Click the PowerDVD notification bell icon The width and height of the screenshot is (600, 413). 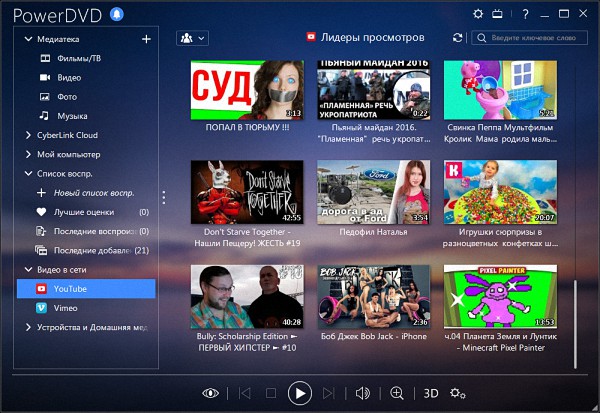(x=117, y=14)
